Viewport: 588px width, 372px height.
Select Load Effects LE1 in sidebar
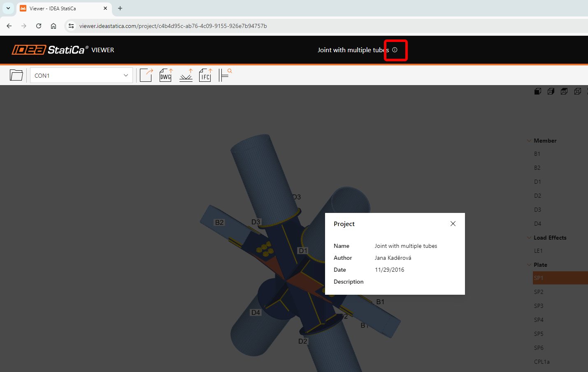coord(538,250)
